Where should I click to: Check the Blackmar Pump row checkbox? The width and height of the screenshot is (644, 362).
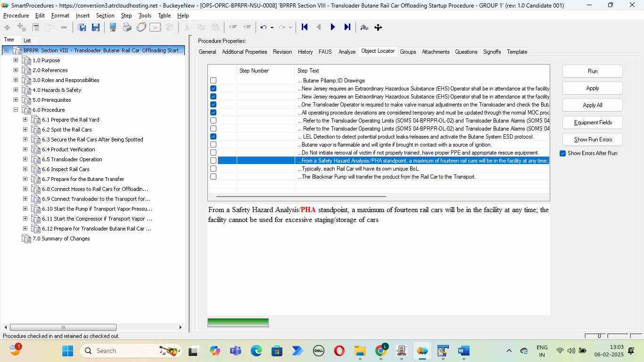tap(213, 177)
